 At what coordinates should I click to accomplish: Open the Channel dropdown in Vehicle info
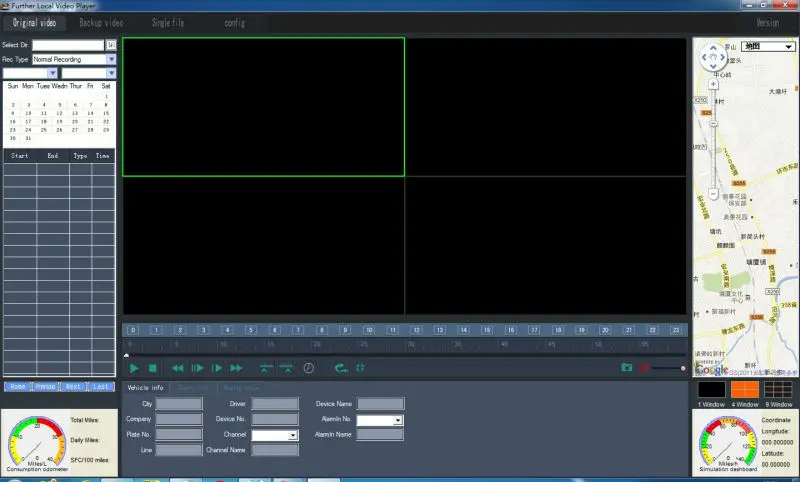(x=293, y=436)
